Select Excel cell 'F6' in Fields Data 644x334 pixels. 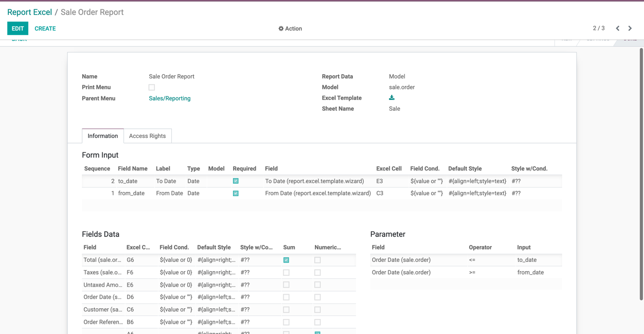[x=130, y=272]
